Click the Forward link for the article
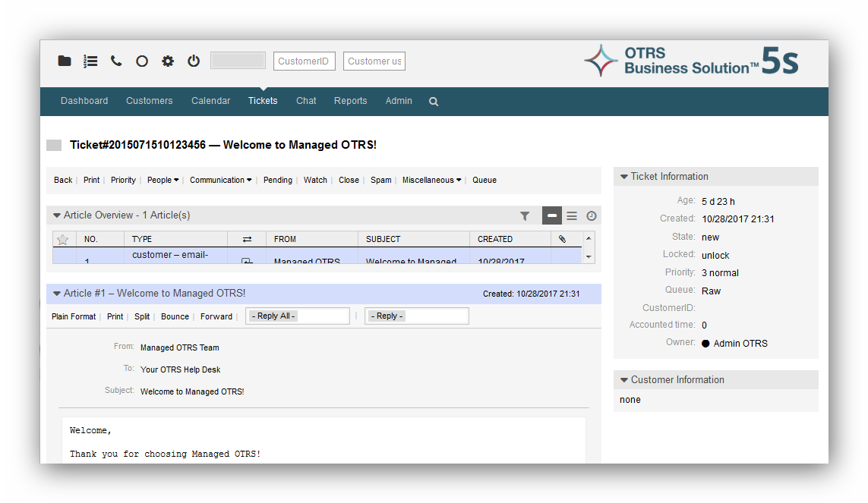 (216, 317)
